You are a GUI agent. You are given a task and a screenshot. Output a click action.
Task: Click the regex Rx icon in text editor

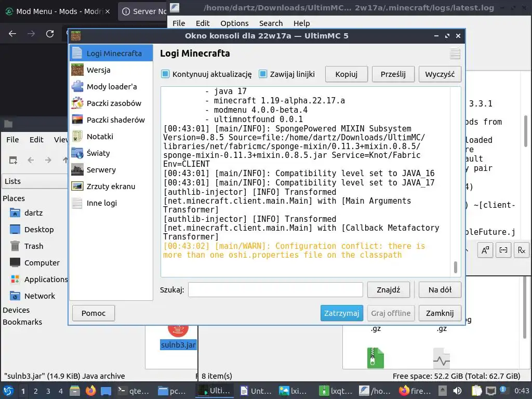click(x=522, y=250)
